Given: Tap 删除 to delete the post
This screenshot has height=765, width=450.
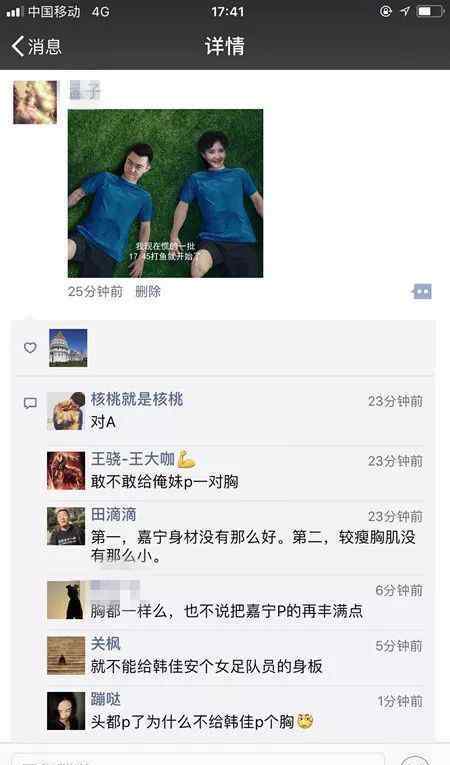Looking at the screenshot, I should (x=148, y=292).
